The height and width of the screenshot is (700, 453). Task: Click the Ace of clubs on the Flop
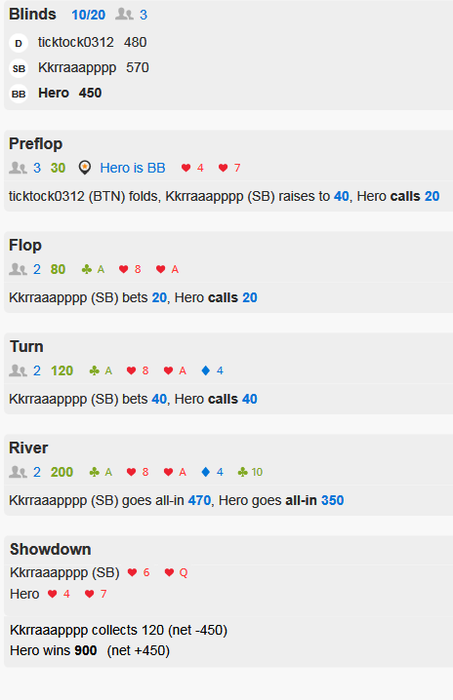click(x=93, y=269)
